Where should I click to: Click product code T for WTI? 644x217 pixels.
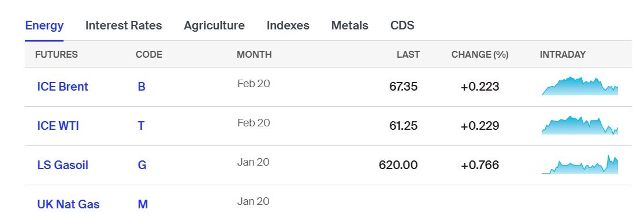141,125
